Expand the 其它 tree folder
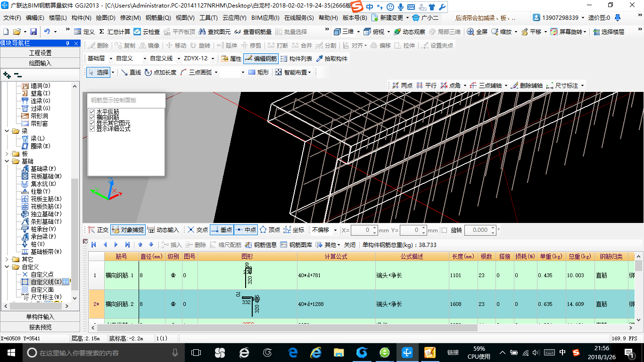The image size is (644, 362). coord(7,259)
